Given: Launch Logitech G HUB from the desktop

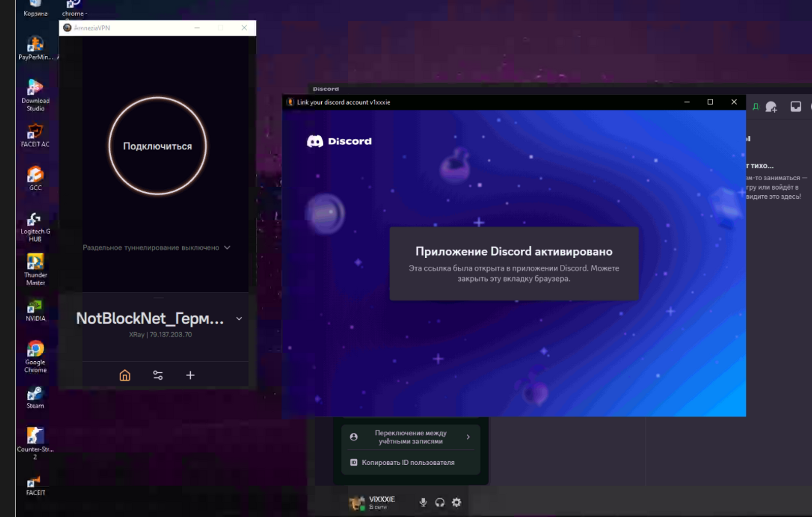Looking at the screenshot, I should (x=36, y=227).
